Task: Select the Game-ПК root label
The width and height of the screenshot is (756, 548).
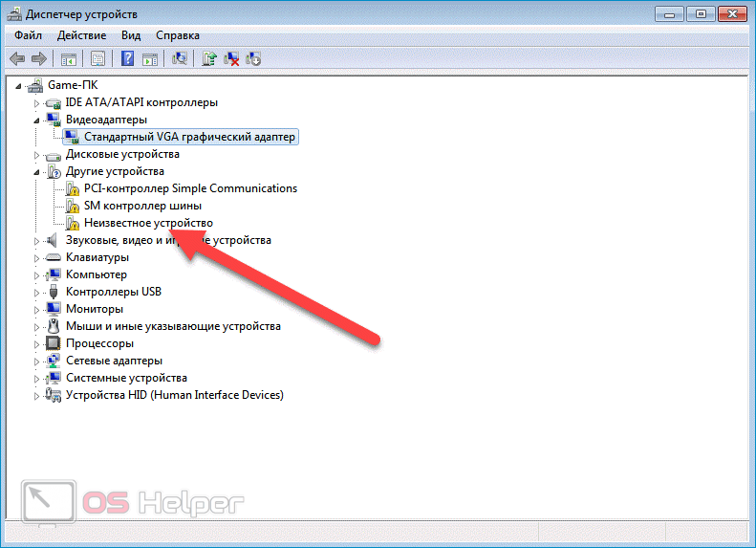Action: [73, 85]
